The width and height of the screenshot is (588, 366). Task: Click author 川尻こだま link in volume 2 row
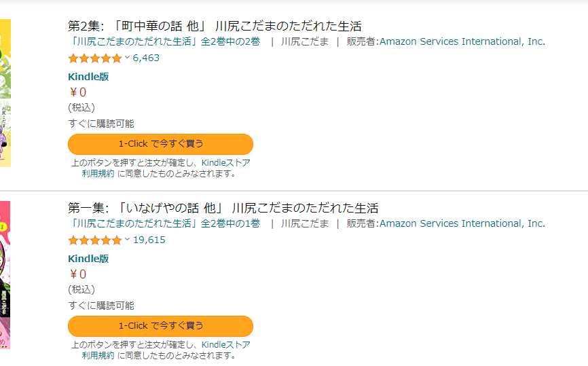pos(305,42)
